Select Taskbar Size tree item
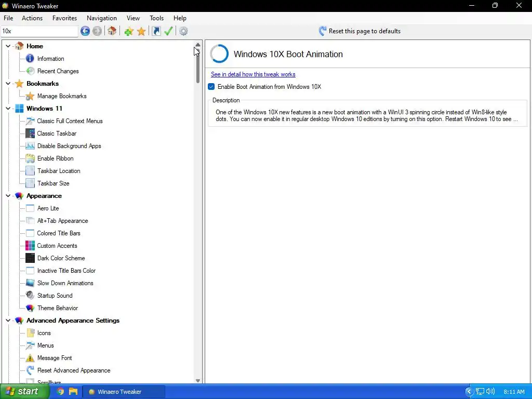Screen dimensions: 532x399 (54, 183)
